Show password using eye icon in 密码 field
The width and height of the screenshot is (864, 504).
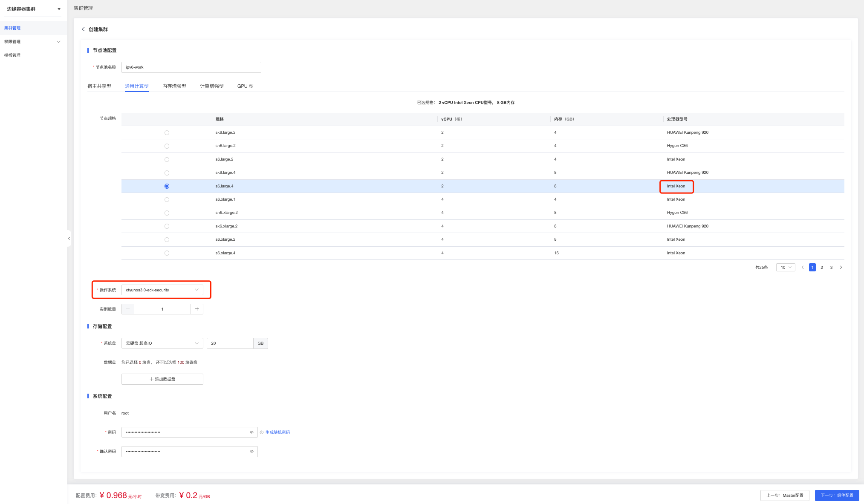pos(251,432)
